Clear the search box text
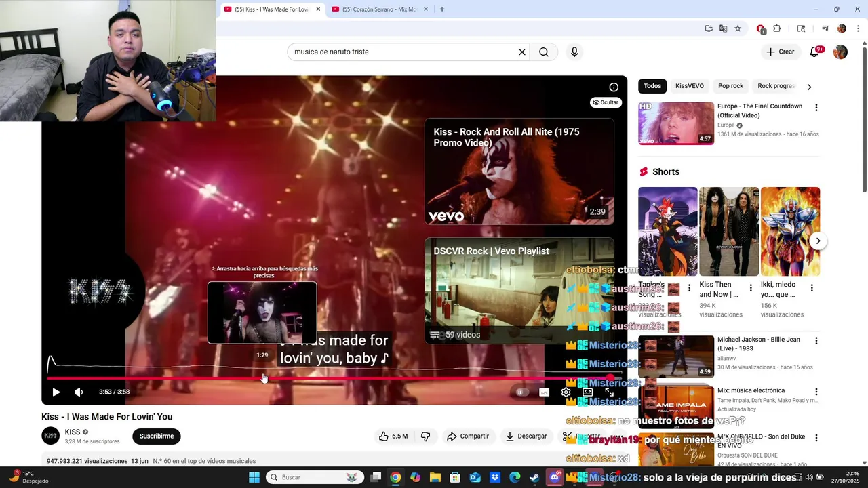 (522, 52)
